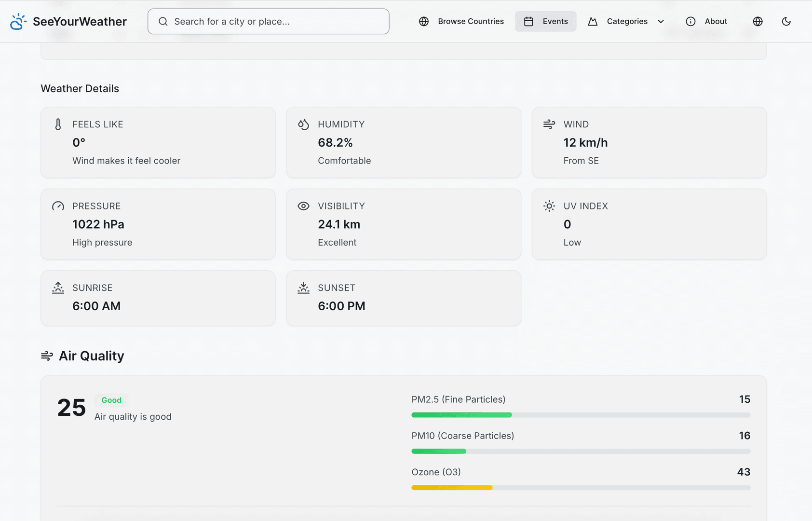Click the Feels Like thermometer icon
This screenshot has height=521, width=812.
pyautogui.click(x=58, y=124)
